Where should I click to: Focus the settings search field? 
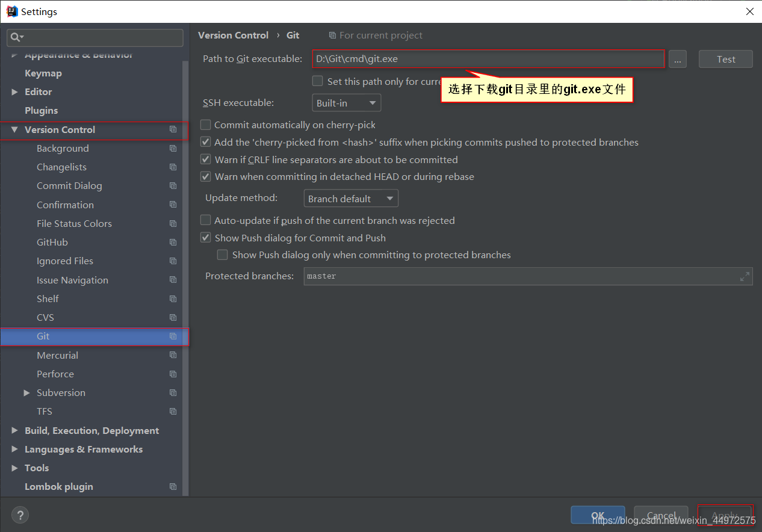click(x=95, y=37)
